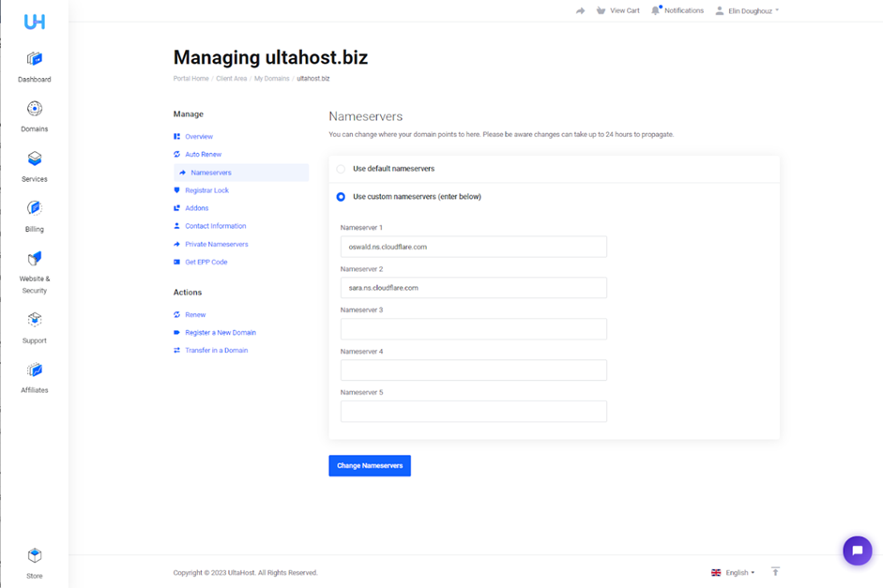The image size is (883, 588).
Task: Click the Nameserver 3 input field
Action: pyautogui.click(x=474, y=329)
